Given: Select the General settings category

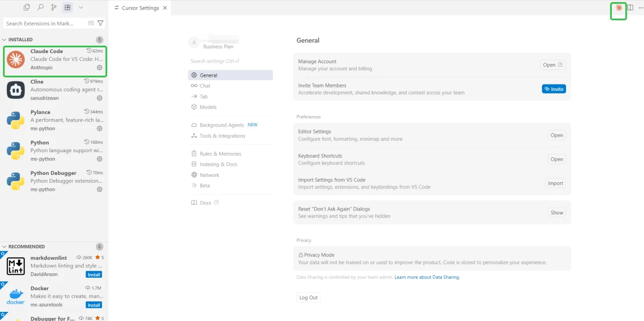Looking at the screenshot, I should pyautogui.click(x=230, y=75).
